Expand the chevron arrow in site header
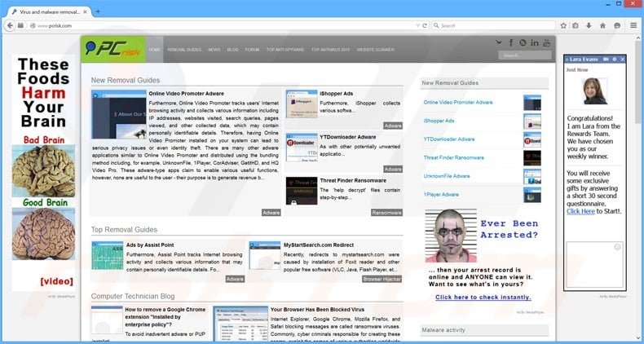Viewport: 644px width, 344px height. (499, 42)
